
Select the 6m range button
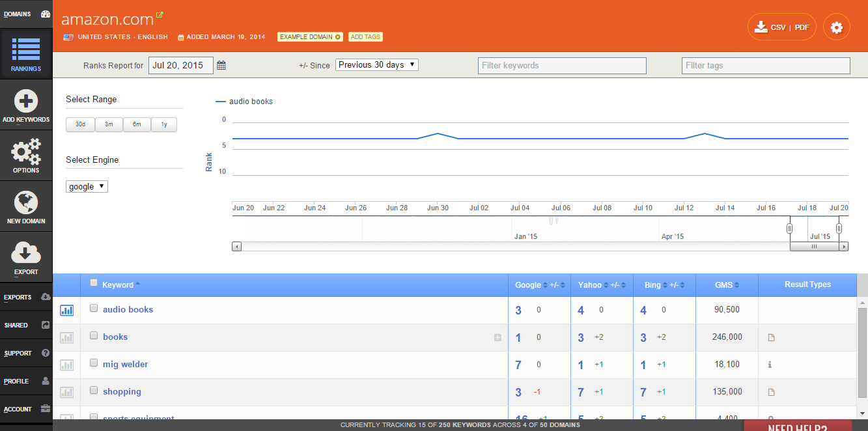pos(137,124)
